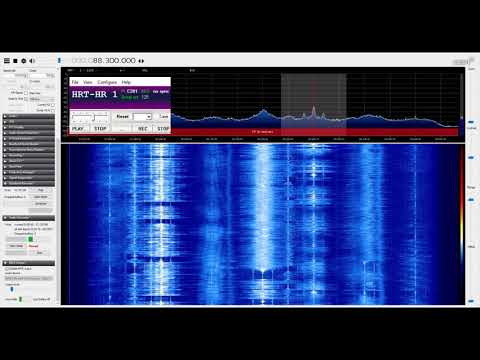Click the position slider in the RDS window
The width and height of the screenshot is (480, 360).
coord(90,117)
